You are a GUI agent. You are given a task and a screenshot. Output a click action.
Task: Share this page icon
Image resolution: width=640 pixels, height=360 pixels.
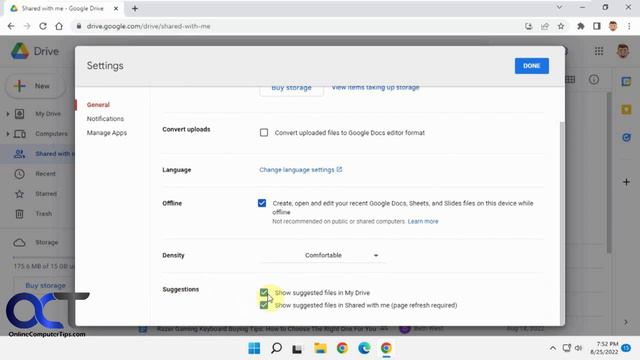(x=544, y=26)
